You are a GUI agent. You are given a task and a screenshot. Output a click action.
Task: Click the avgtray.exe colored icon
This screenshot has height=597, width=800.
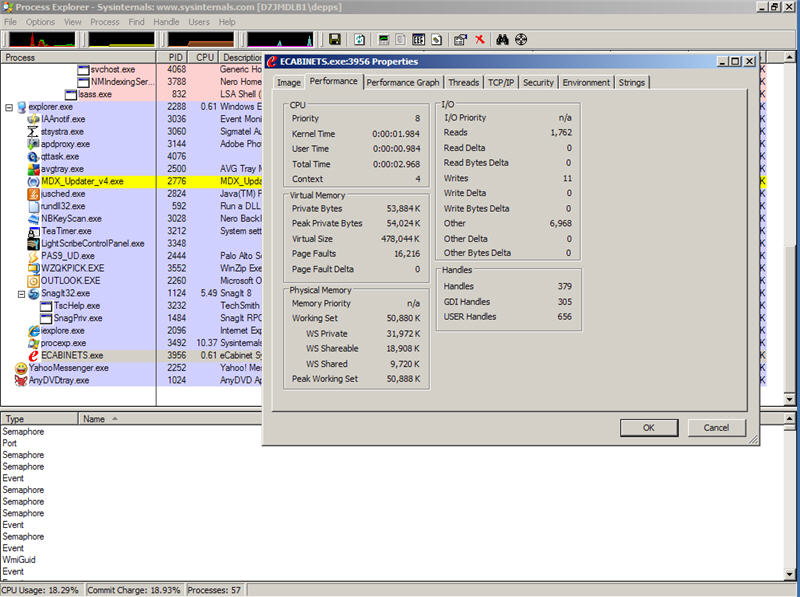(x=33, y=169)
